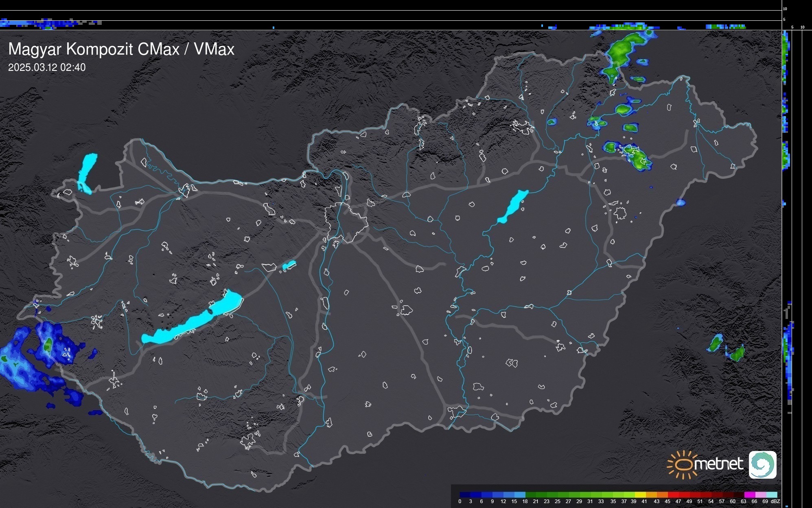Click the 2025.03.12 02:40 timestamp
812x508 pixels.
[x=47, y=68]
